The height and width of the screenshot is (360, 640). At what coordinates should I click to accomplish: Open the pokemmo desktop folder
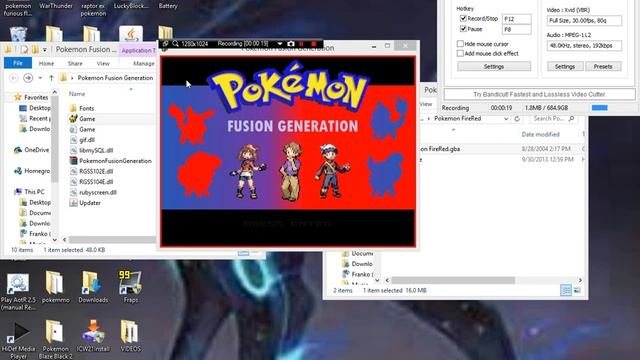point(56,287)
